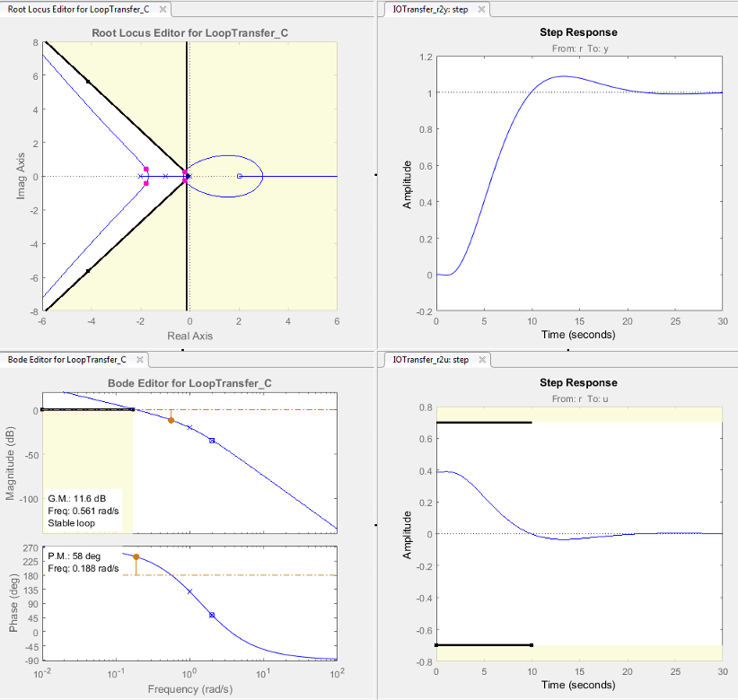Click the Imag Axis label on root locus
The width and height of the screenshot is (738, 700).
tap(21, 176)
